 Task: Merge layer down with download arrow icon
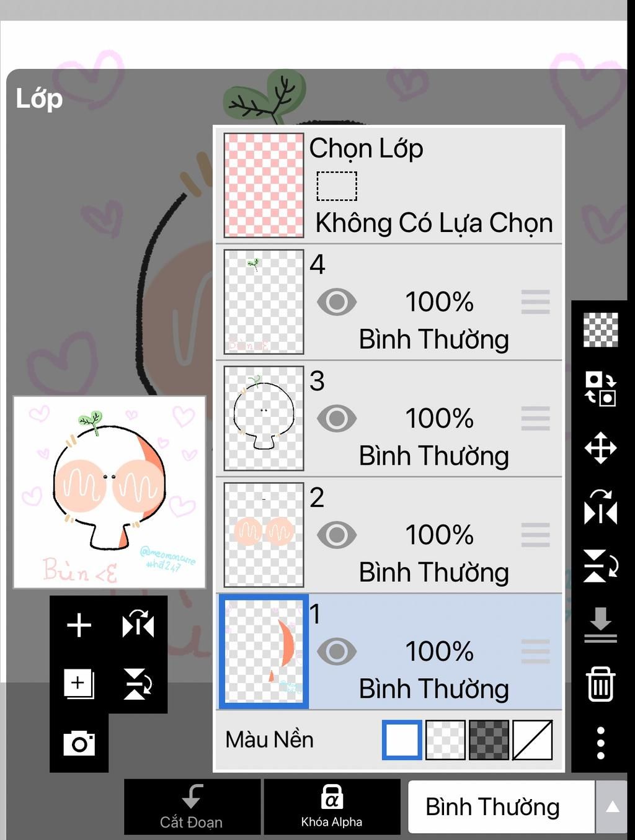[600, 625]
